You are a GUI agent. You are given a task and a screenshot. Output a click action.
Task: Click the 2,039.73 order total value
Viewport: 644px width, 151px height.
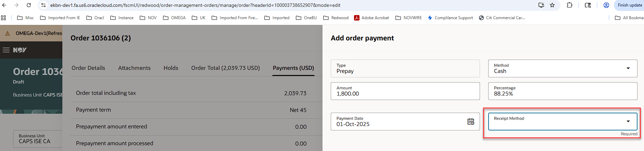[295, 93]
